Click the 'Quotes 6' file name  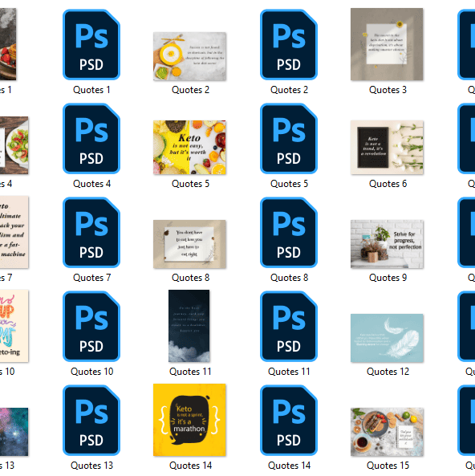click(388, 184)
